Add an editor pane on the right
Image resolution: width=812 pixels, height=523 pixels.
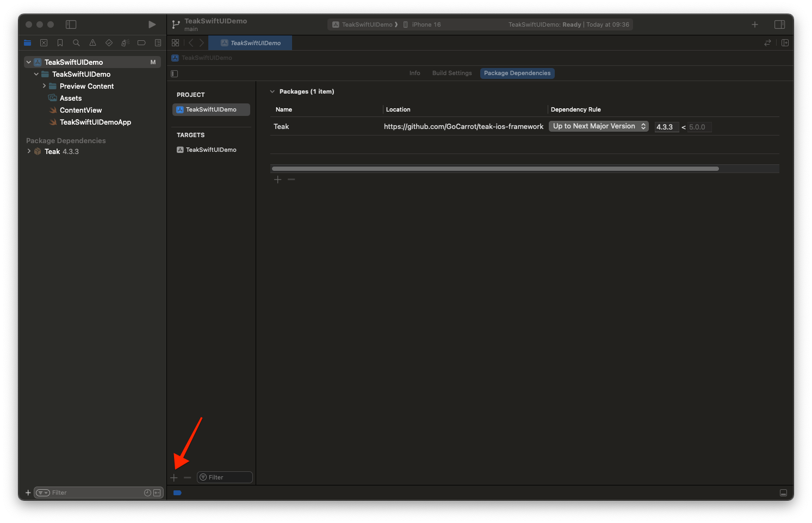(x=785, y=43)
